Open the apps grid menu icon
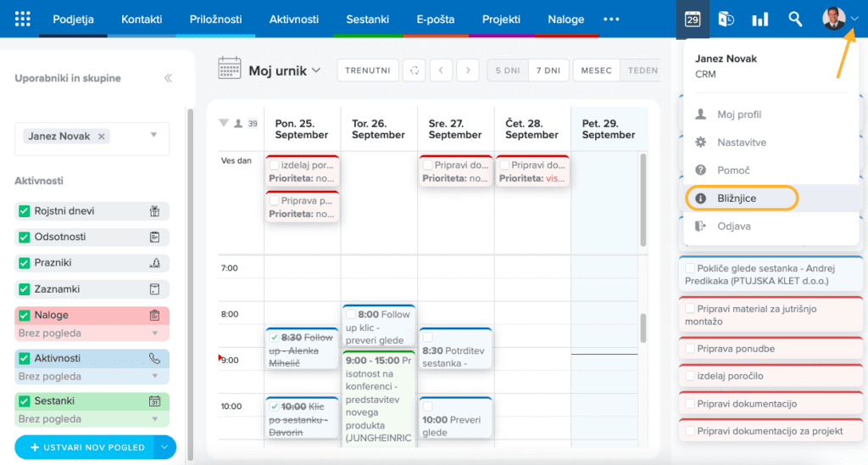Image resolution: width=868 pixels, height=465 pixels. coord(23,19)
